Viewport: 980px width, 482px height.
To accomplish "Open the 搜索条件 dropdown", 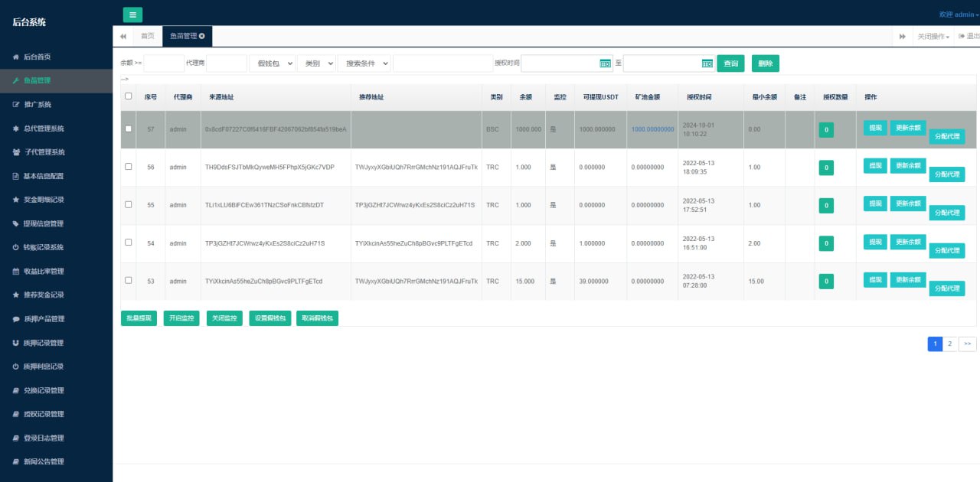I will click(364, 64).
